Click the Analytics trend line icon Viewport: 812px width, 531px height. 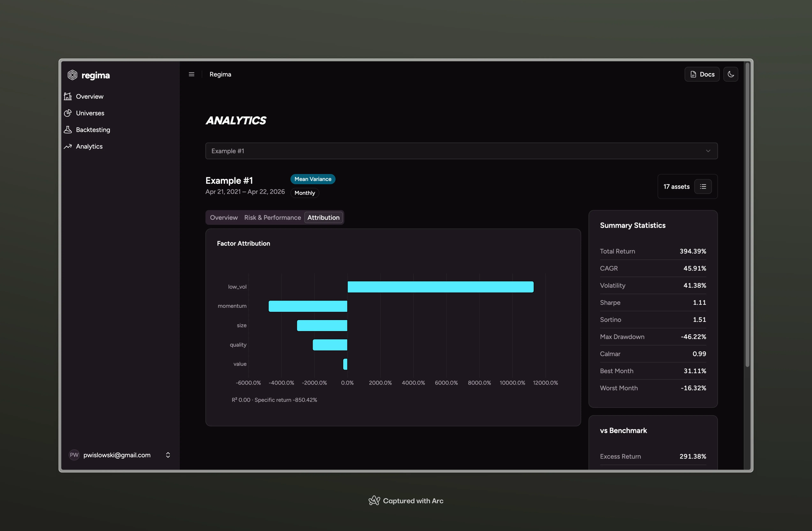[68, 146]
